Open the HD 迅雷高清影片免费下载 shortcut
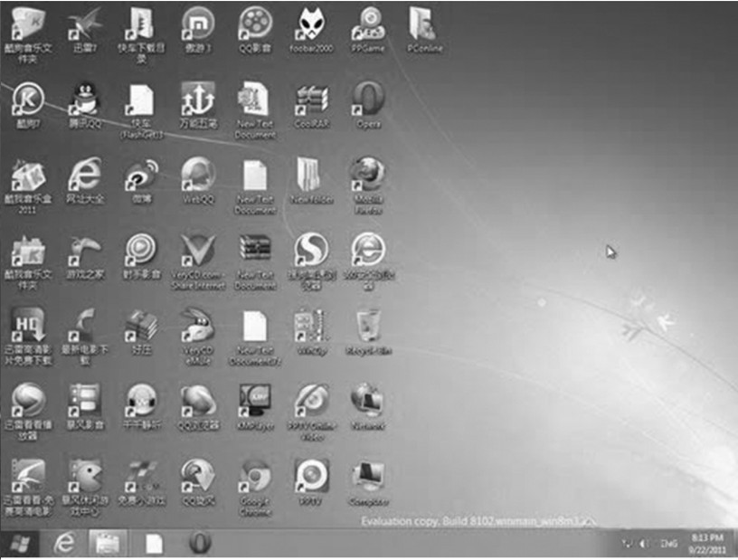Image resolution: width=738 pixels, height=560 pixels. pos(28,337)
